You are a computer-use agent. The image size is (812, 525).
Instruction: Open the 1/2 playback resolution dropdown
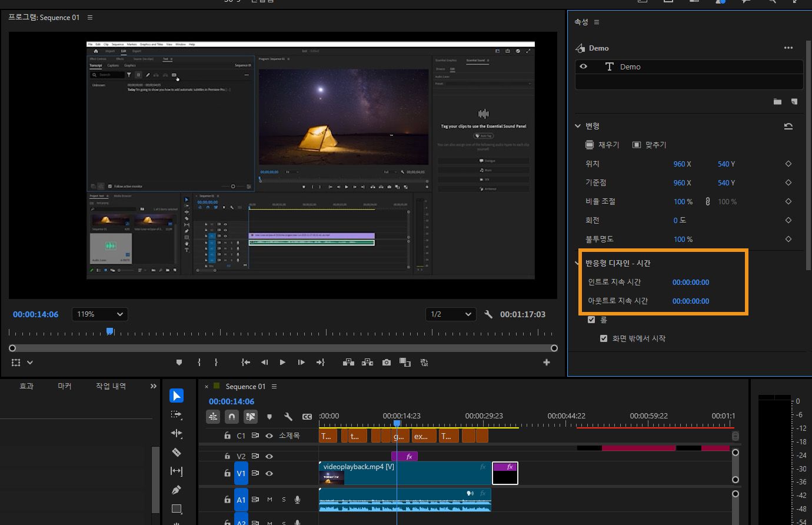coord(451,314)
